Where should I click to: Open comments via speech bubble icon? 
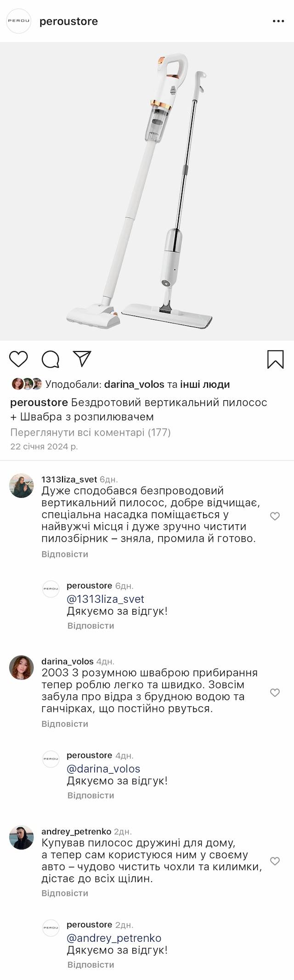click(51, 359)
